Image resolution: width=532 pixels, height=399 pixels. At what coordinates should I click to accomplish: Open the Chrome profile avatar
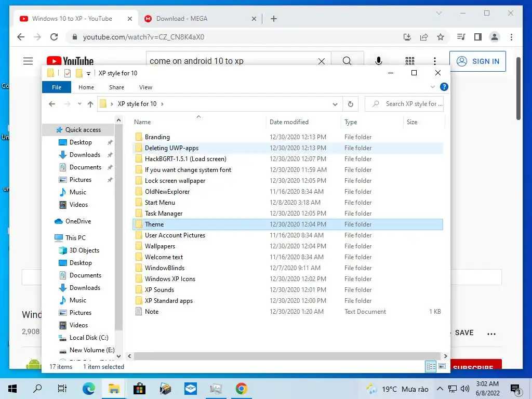(495, 37)
